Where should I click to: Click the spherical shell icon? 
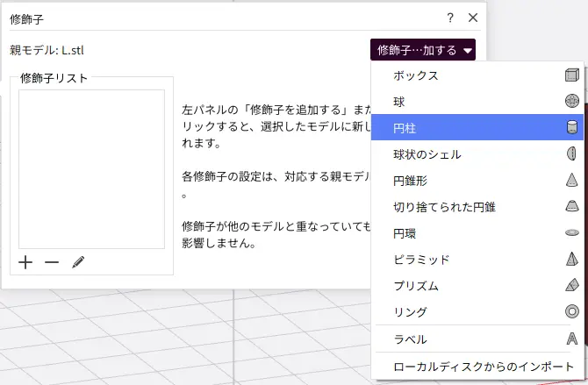(571, 154)
